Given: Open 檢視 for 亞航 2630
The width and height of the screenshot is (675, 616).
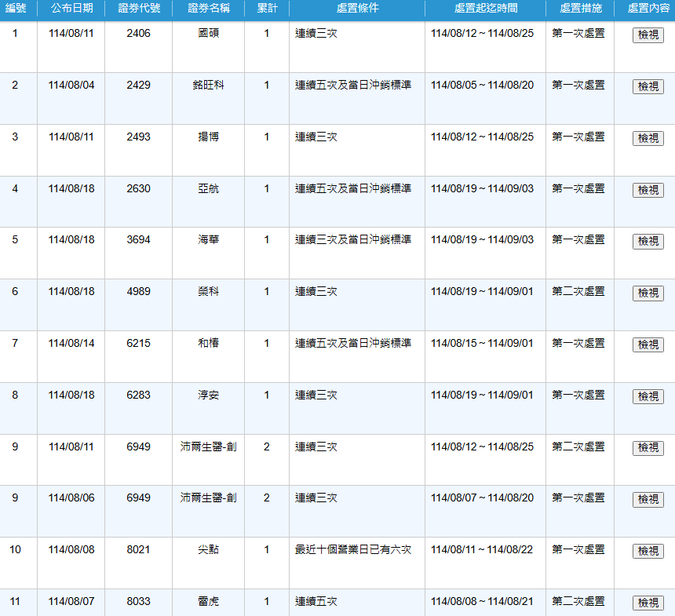Looking at the screenshot, I should click(x=648, y=190).
